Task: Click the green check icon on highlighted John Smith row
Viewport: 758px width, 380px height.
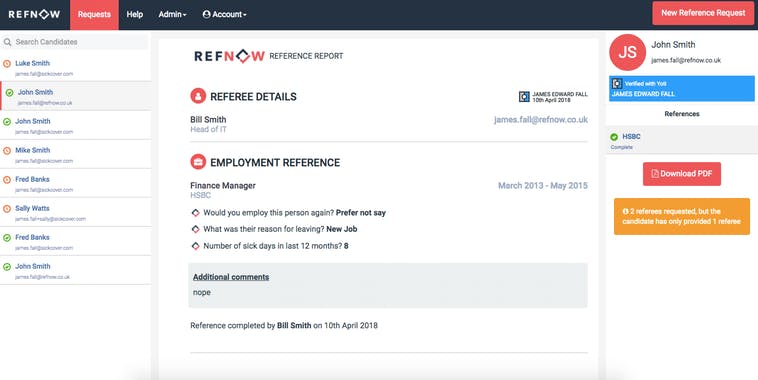Action: (9, 93)
